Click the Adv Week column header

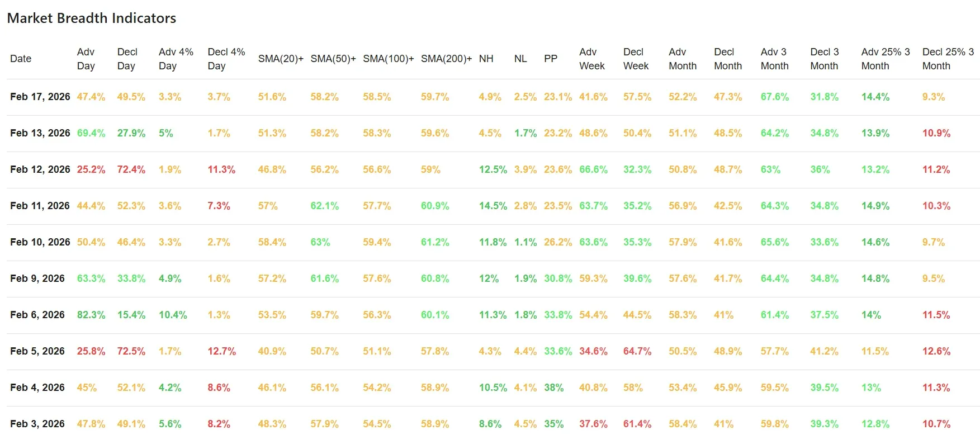pyautogui.click(x=591, y=59)
